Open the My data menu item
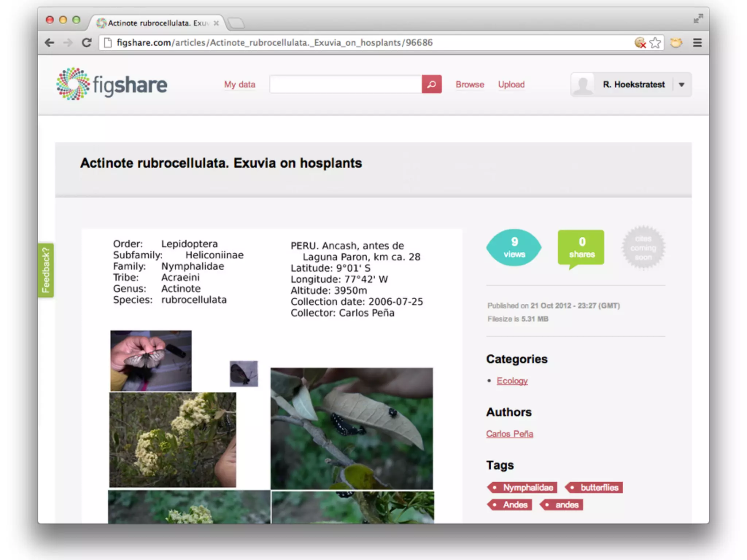This screenshot has width=747, height=560. pos(240,84)
